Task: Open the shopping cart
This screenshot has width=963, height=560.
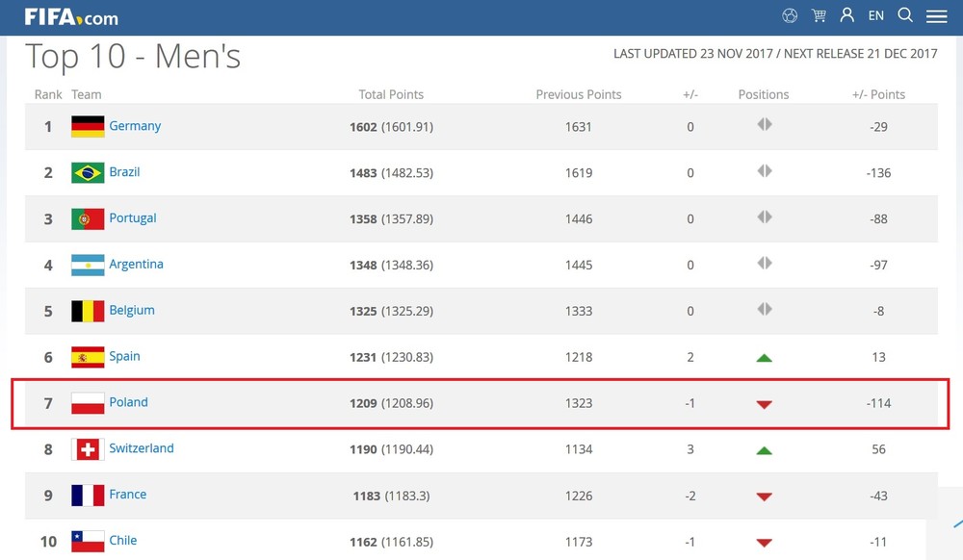Action: coord(819,15)
